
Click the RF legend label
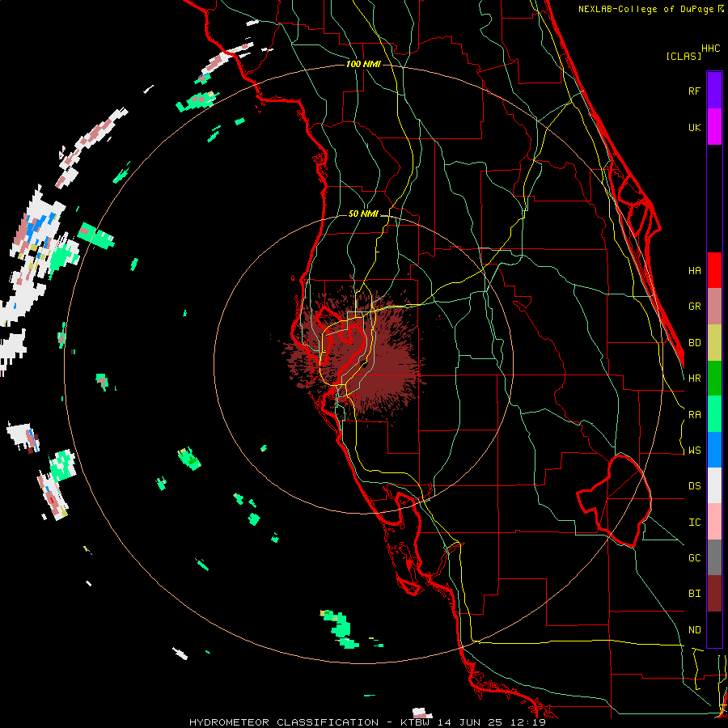[694, 91]
